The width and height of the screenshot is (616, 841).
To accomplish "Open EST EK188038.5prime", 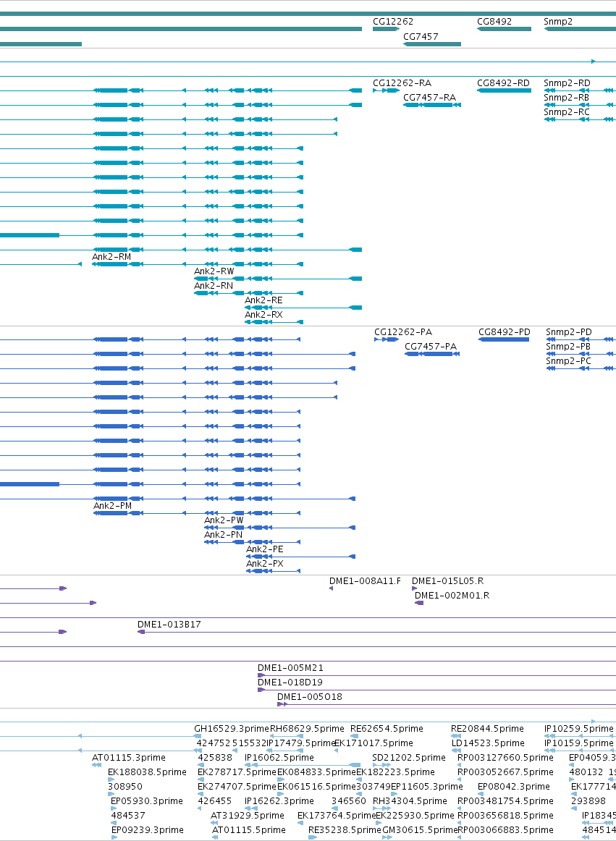I will [147, 772].
